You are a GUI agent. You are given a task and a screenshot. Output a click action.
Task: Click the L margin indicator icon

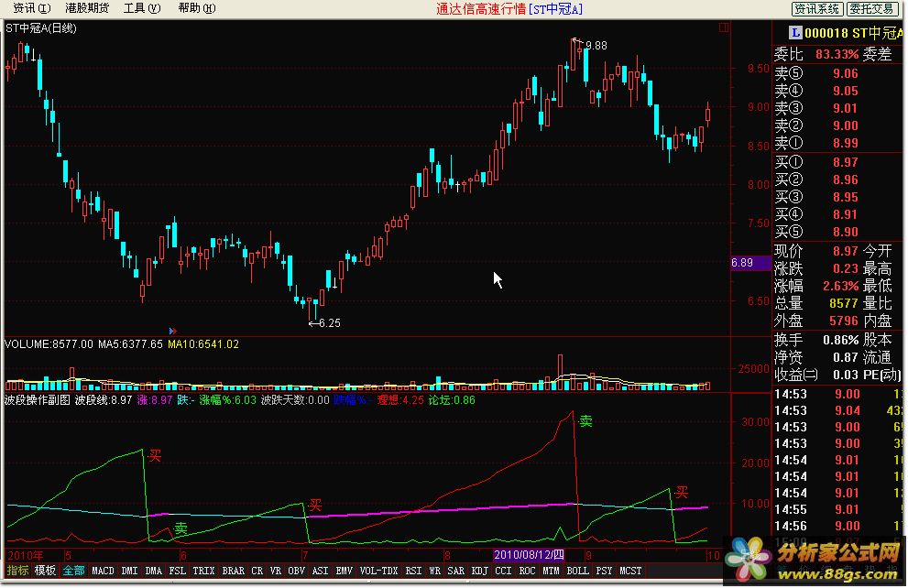[x=795, y=33]
